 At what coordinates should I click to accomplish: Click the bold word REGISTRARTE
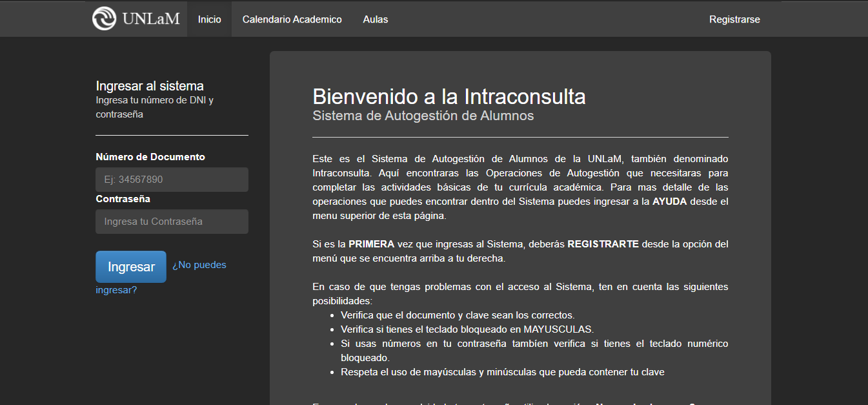(603, 244)
